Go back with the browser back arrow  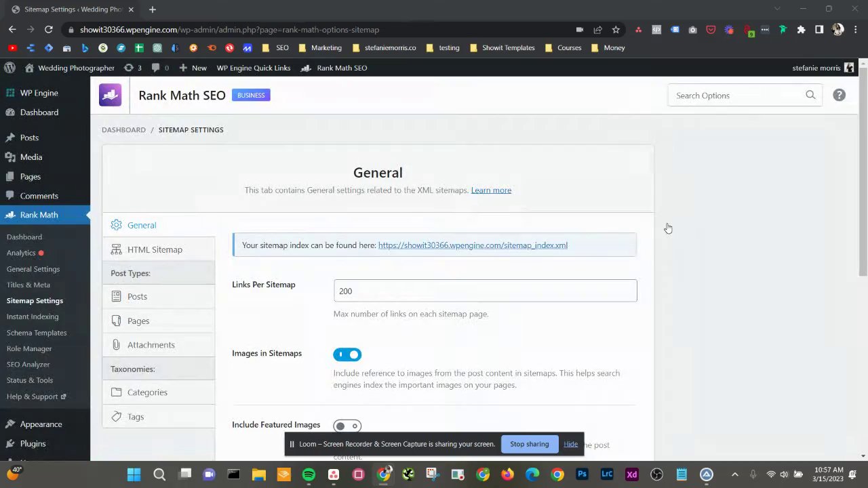pyautogui.click(x=12, y=29)
